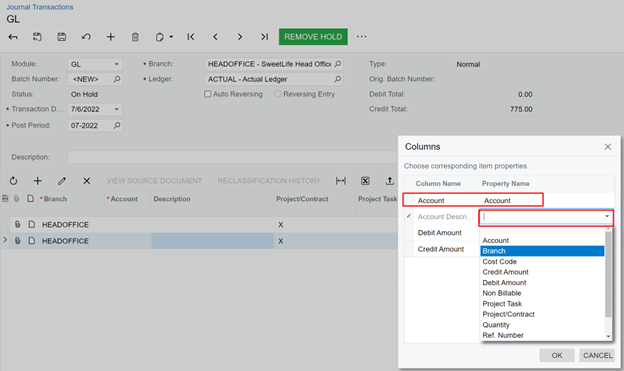
Task: Open the Ledger field lookup magnifier
Action: [x=338, y=79]
